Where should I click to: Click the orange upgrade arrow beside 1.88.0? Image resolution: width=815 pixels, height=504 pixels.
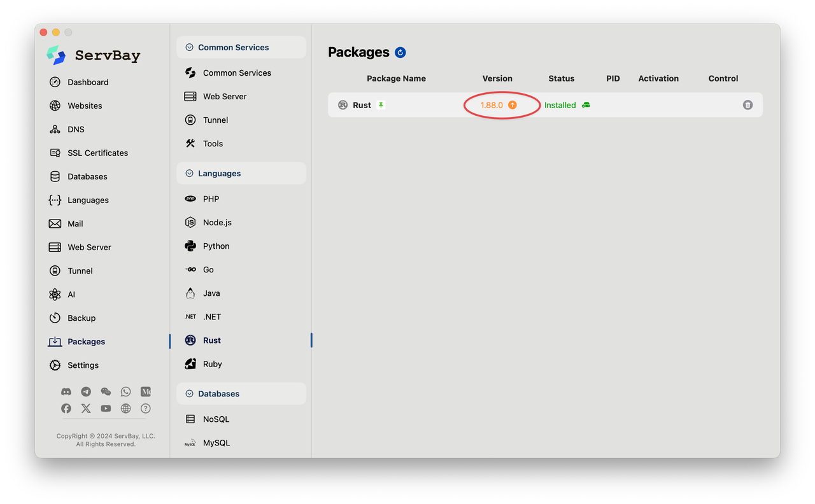click(x=513, y=105)
